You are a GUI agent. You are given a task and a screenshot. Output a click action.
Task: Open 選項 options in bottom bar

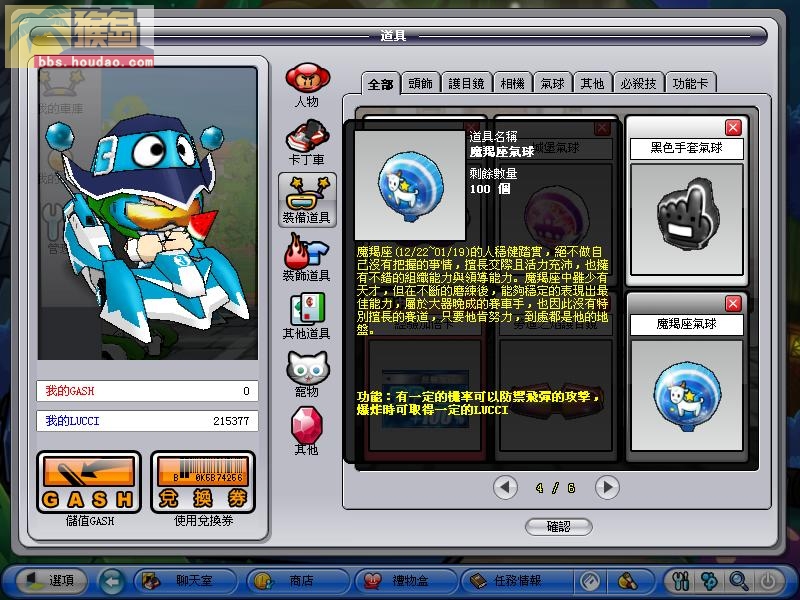(52, 581)
